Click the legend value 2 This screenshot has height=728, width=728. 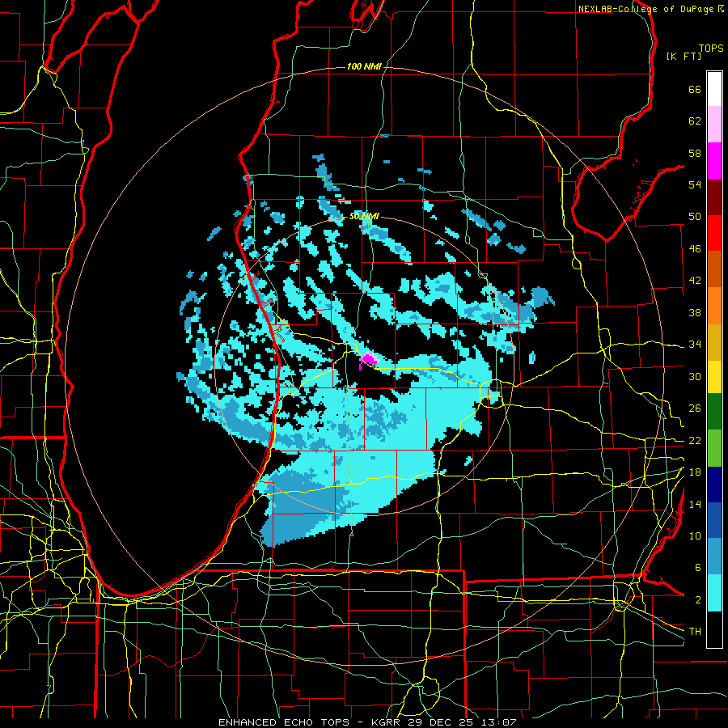coord(698,600)
